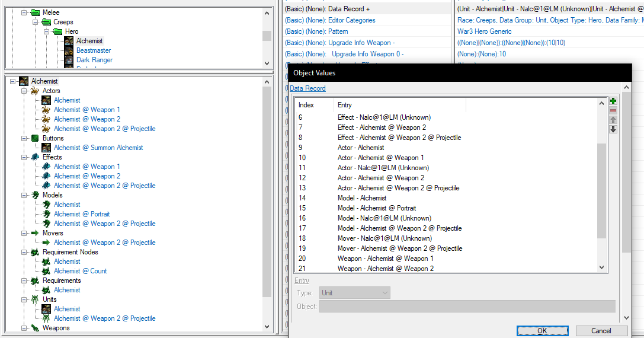Click the Cancel button
This screenshot has height=338, width=644.
[x=601, y=331]
